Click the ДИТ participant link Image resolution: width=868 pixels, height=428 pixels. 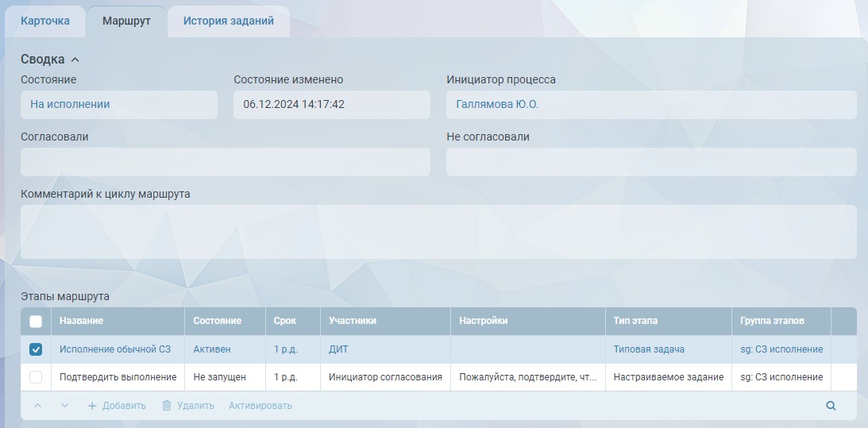tap(338, 349)
